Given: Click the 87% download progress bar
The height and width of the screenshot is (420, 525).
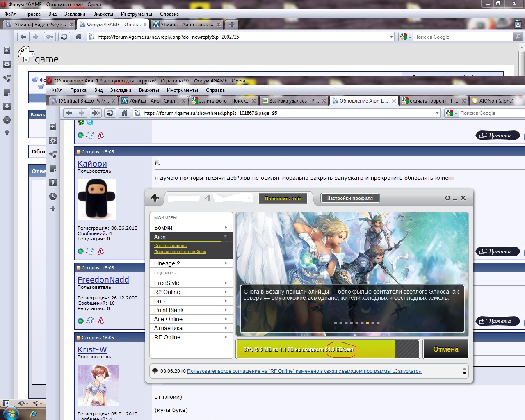Looking at the screenshot, I should click(x=328, y=349).
